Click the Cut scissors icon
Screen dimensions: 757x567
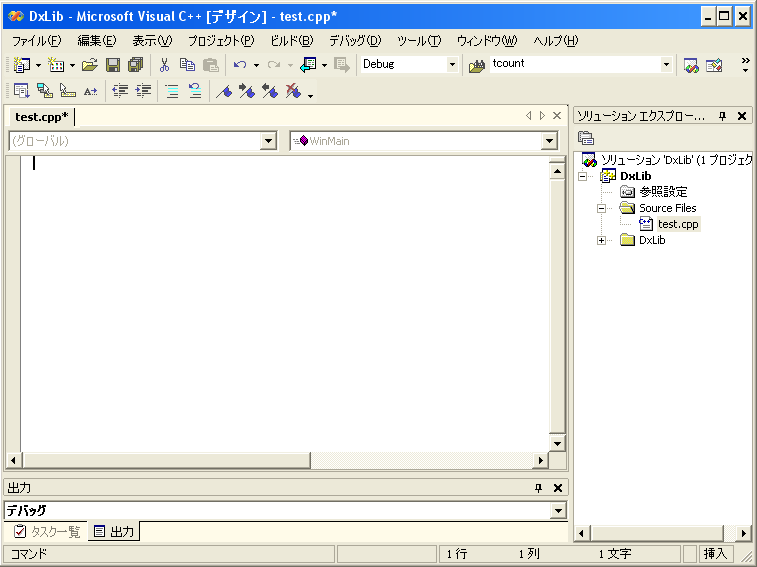pyautogui.click(x=165, y=64)
